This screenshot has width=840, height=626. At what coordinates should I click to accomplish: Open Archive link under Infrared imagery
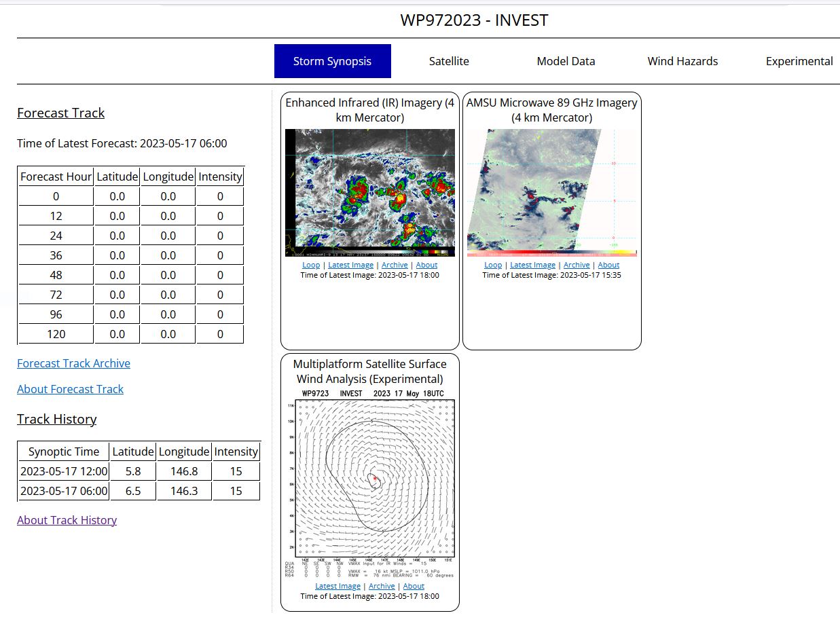395,265
